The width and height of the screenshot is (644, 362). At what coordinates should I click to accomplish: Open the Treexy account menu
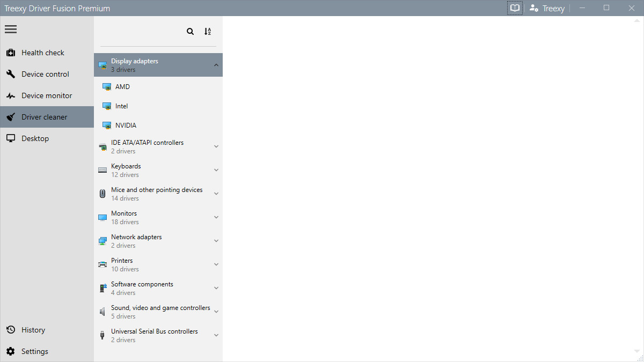pos(547,8)
